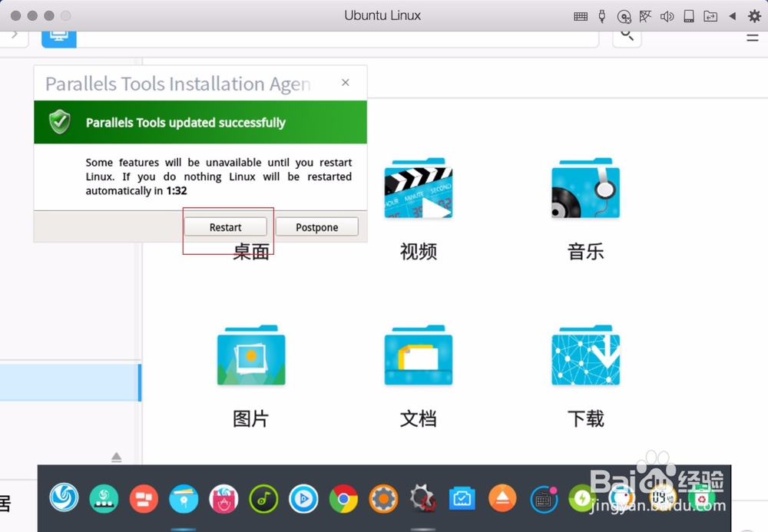Click the CD/DVD drive icon in title bar
The height and width of the screenshot is (532, 768).
pyautogui.click(x=624, y=17)
